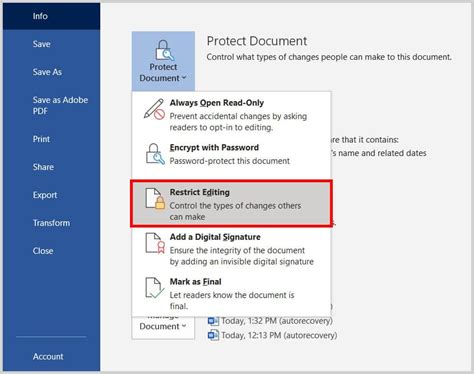Choose Add a Digital Signature

(x=231, y=249)
